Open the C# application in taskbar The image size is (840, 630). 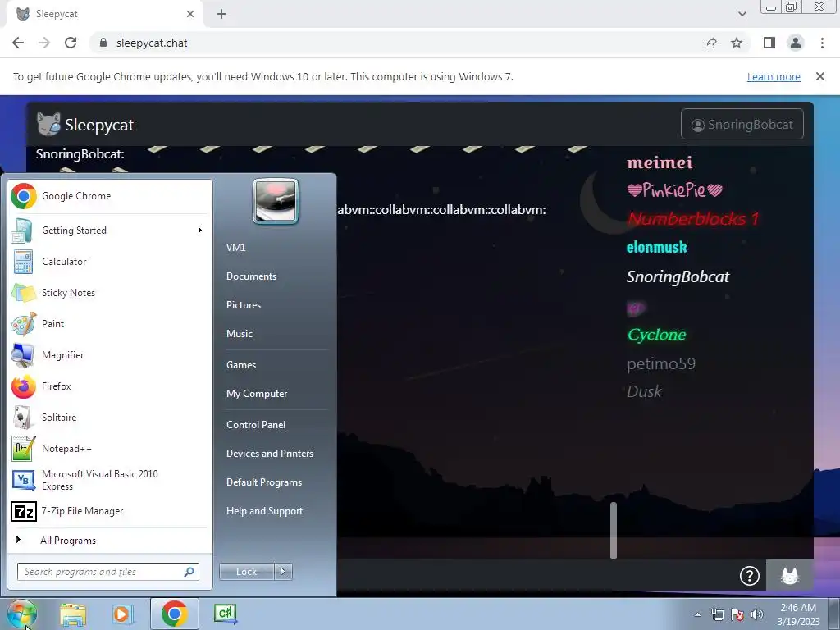225,614
